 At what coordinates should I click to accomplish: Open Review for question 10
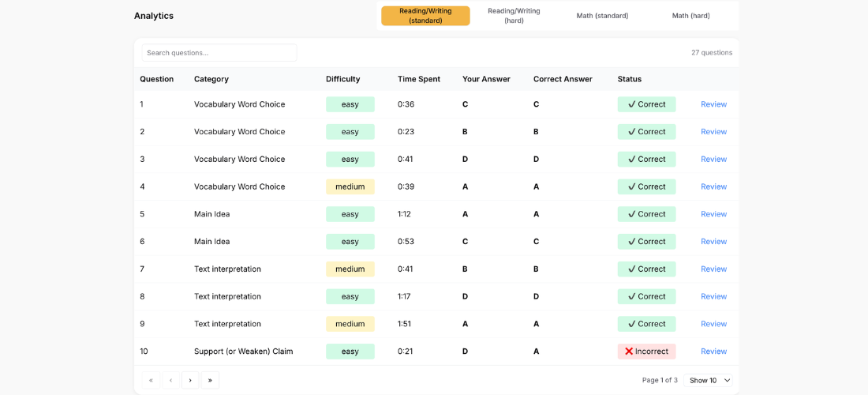point(713,352)
